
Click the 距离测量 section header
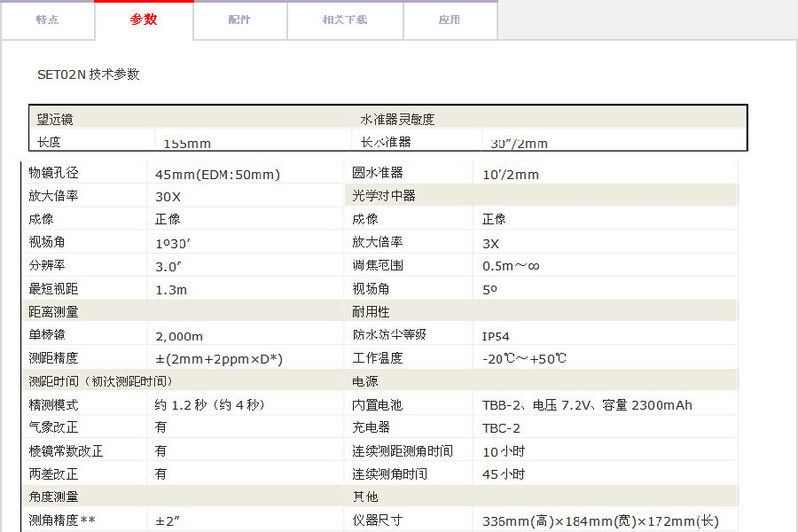[x=53, y=311]
